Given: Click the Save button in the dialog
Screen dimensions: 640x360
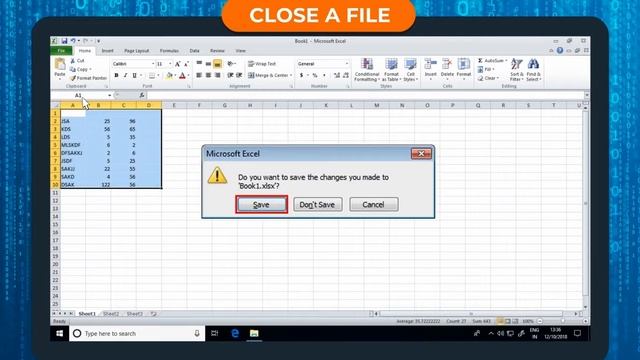Looking at the screenshot, I should click(261, 204).
